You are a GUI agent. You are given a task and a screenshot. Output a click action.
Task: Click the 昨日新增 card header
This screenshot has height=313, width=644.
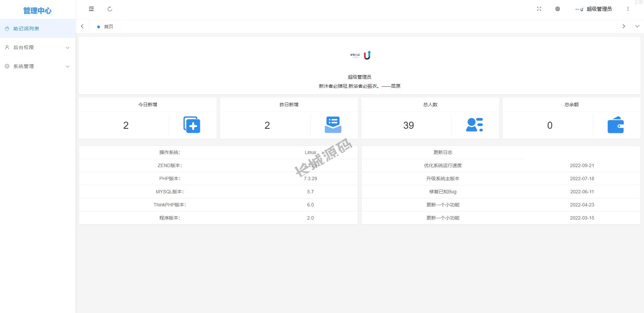[289, 105]
